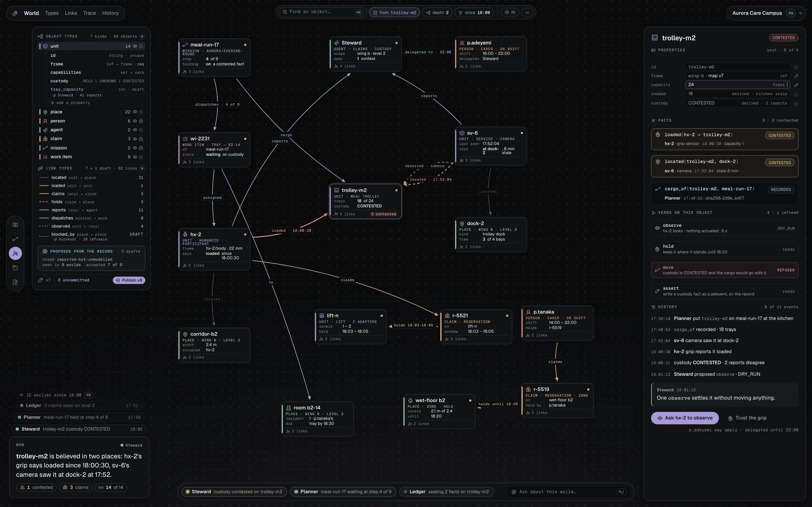
Task: Click the Publish v8 button
Action: coord(129,280)
